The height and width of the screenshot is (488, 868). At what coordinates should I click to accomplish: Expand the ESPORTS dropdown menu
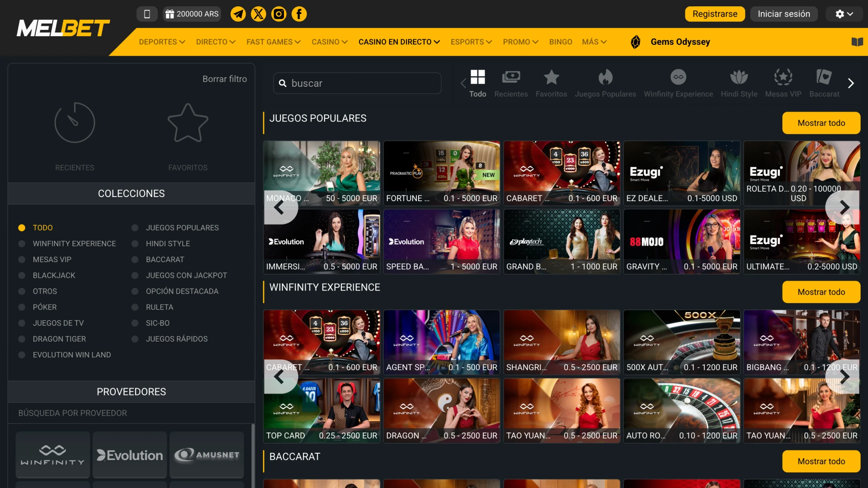[x=471, y=42]
